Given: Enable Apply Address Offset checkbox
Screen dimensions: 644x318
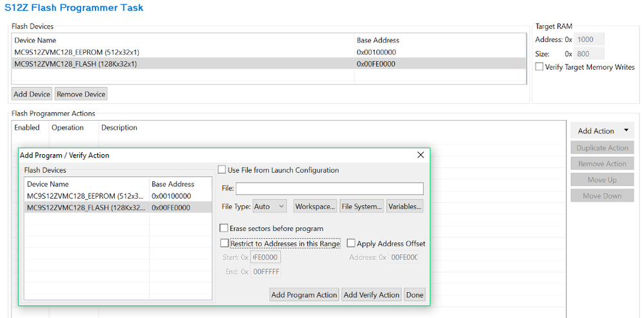Looking at the screenshot, I should (351, 243).
